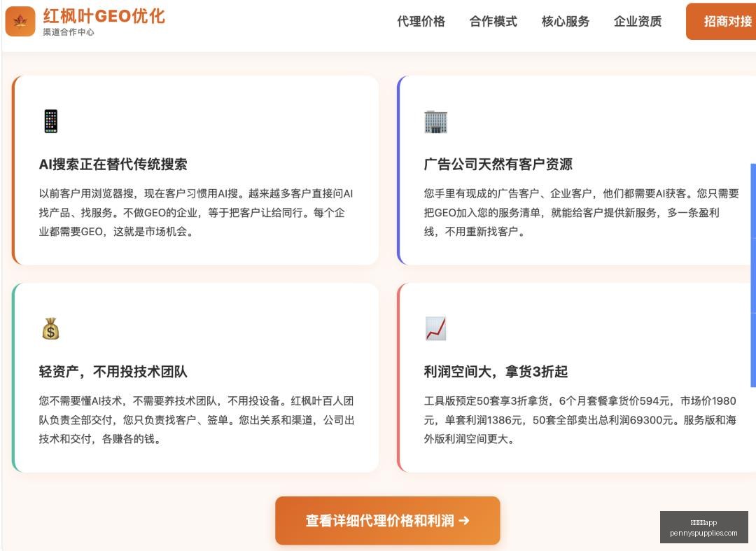Click 查看详细代理价格和利润 button
Image resolution: width=756 pixels, height=551 pixels.
(388, 521)
